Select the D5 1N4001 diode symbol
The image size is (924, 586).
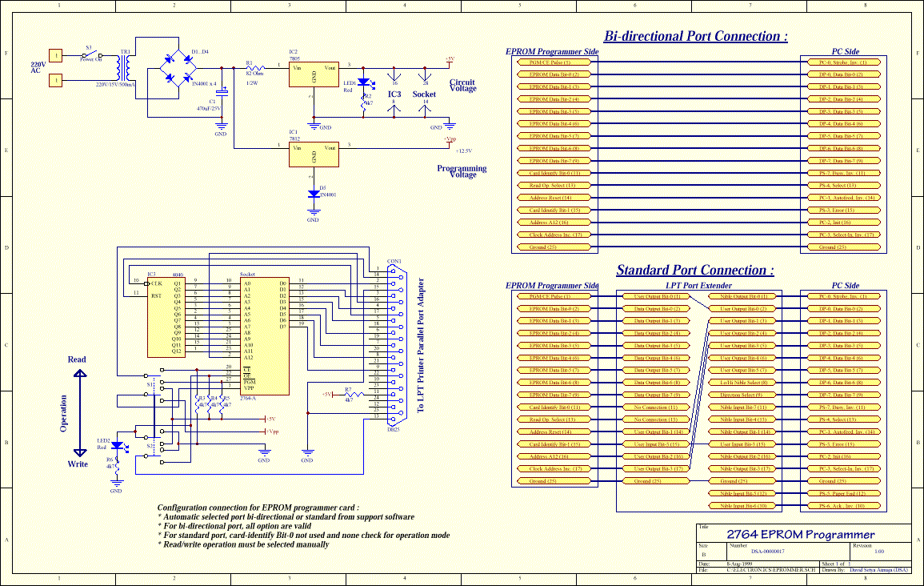(314, 194)
